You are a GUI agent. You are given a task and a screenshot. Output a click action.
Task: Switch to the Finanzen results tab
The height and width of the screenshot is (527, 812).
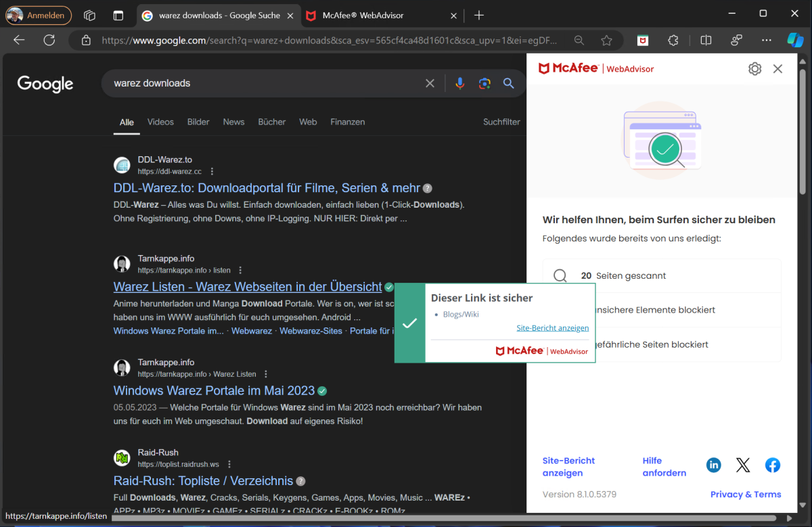pyautogui.click(x=348, y=122)
